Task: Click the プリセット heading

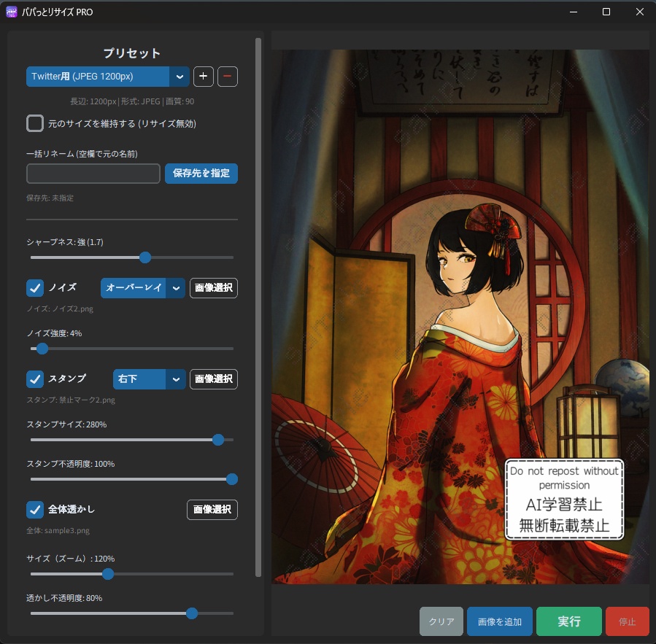Action: 132,53
